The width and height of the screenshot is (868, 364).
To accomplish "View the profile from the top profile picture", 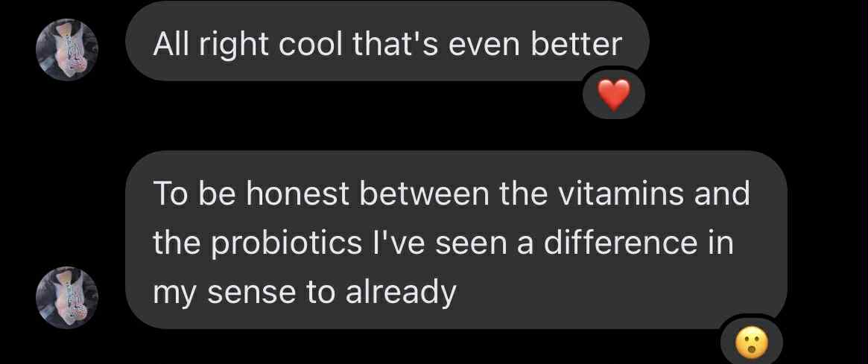I will [x=67, y=49].
